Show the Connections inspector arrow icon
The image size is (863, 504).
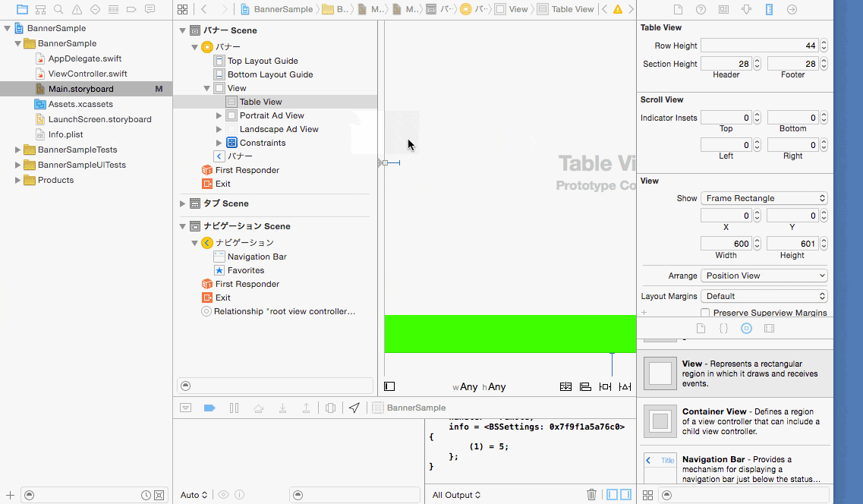(x=792, y=9)
